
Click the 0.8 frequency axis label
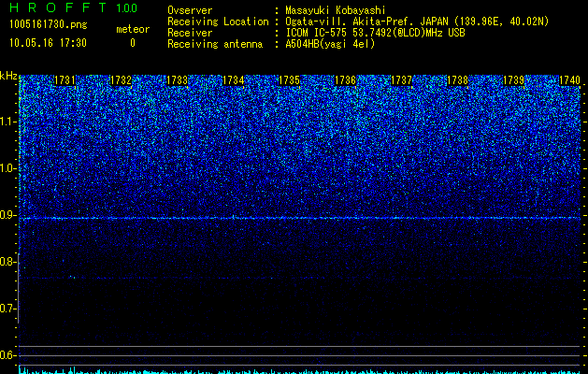pos(7,262)
